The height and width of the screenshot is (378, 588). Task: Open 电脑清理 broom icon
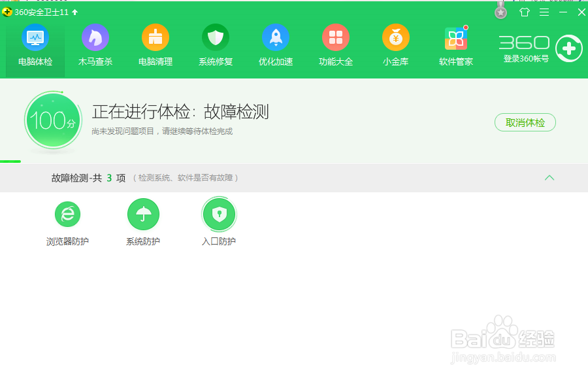click(155, 37)
